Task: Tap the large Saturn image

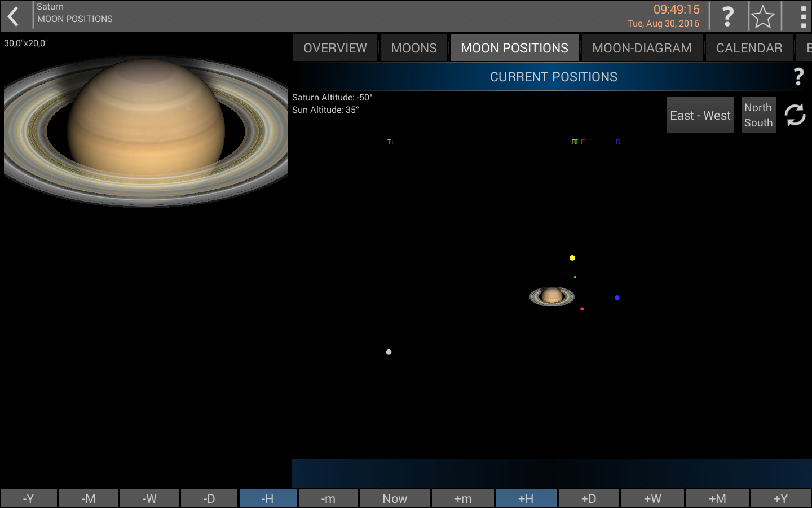Action: 146,132
